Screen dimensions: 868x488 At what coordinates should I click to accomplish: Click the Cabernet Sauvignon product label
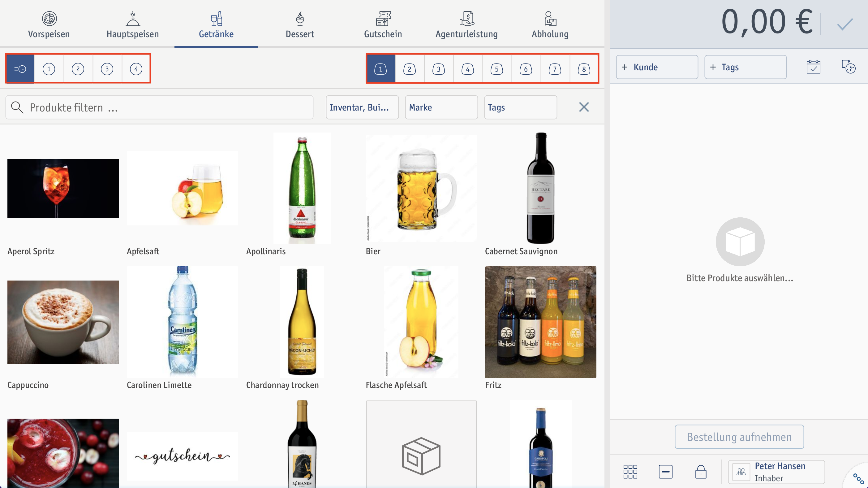click(x=521, y=251)
